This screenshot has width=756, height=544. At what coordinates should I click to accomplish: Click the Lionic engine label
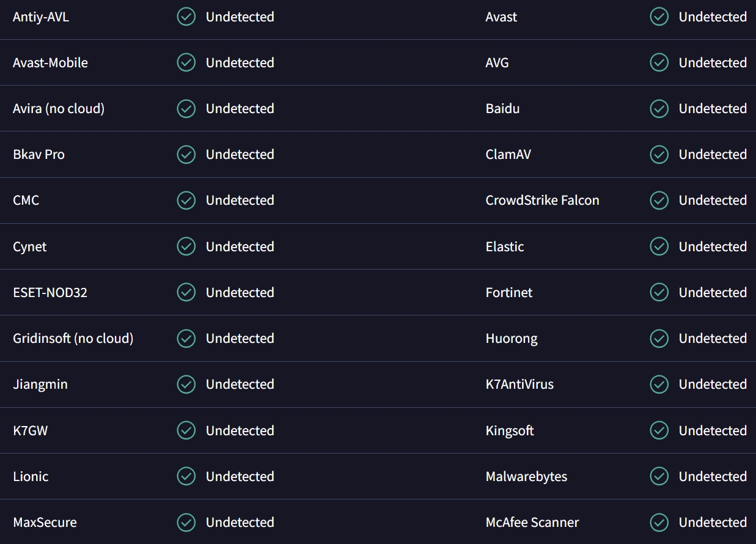coord(31,477)
